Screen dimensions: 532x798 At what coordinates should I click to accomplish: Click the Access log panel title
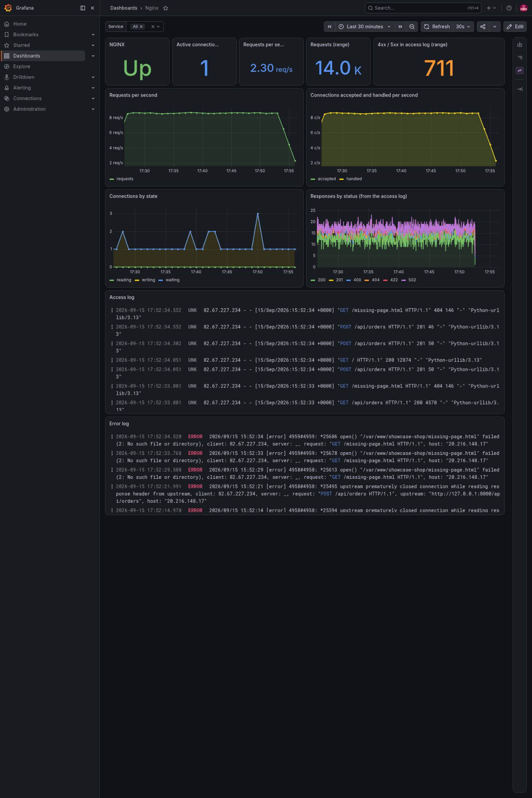122,298
